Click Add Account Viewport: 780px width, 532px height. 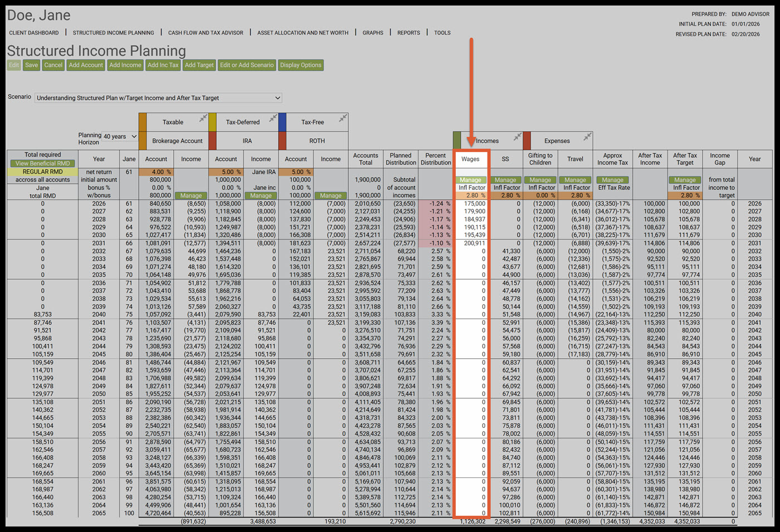(x=86, y=65)
